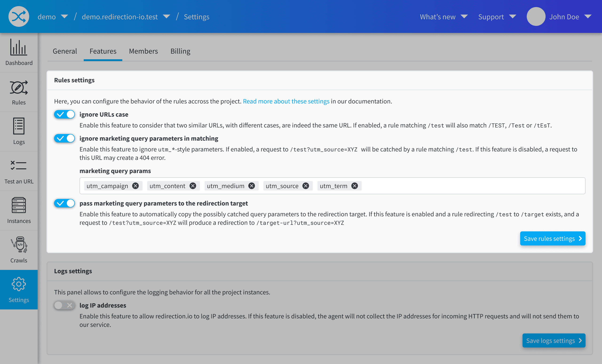Click the utm_source tag label

coord(282,186)
